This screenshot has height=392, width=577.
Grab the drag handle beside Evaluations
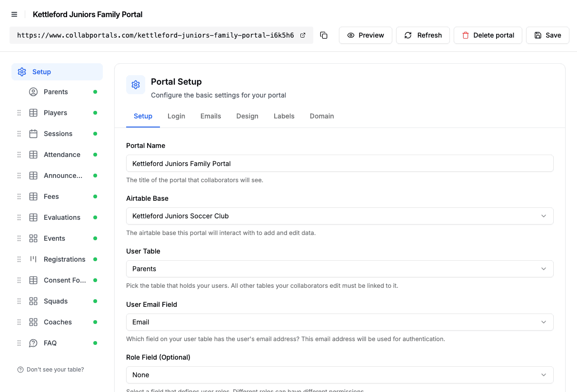pos(19,217)
